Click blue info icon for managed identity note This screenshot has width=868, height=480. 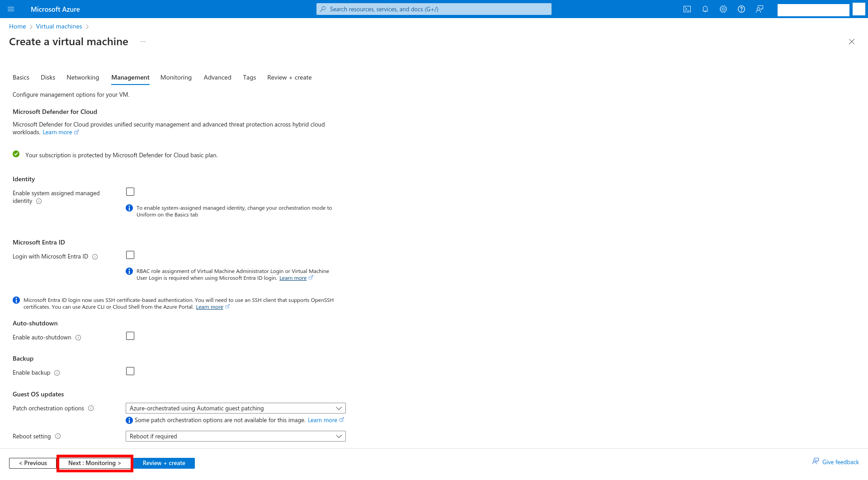coord(129,208)
